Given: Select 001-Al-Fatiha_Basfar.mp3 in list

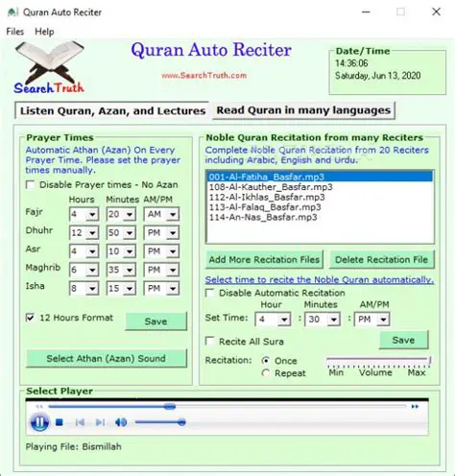Looking at the screenshot, I should 320,177.
